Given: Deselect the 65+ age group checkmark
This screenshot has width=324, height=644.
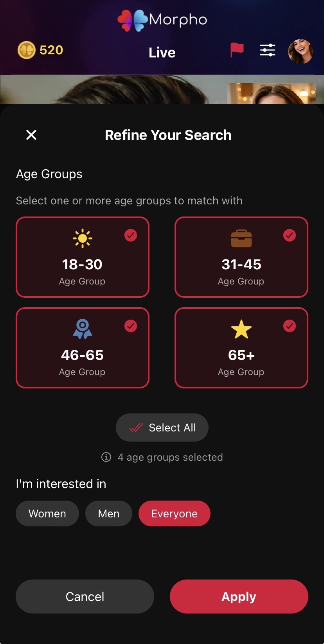Looking at the screenshot, I should point(290,326).
